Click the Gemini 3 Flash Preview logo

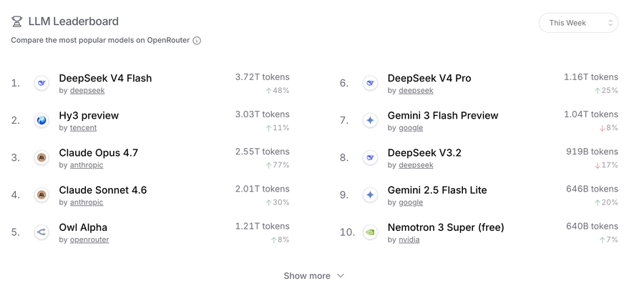tap(370, 121)
